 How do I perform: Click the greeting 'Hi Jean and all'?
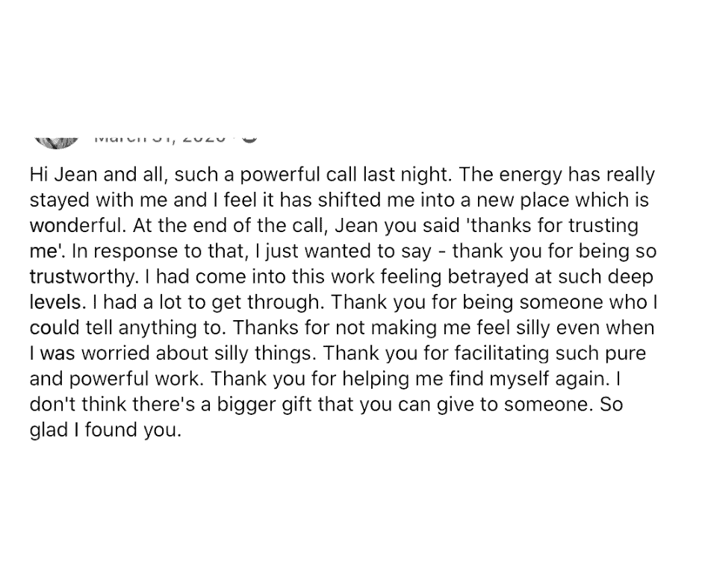[99, 175]
